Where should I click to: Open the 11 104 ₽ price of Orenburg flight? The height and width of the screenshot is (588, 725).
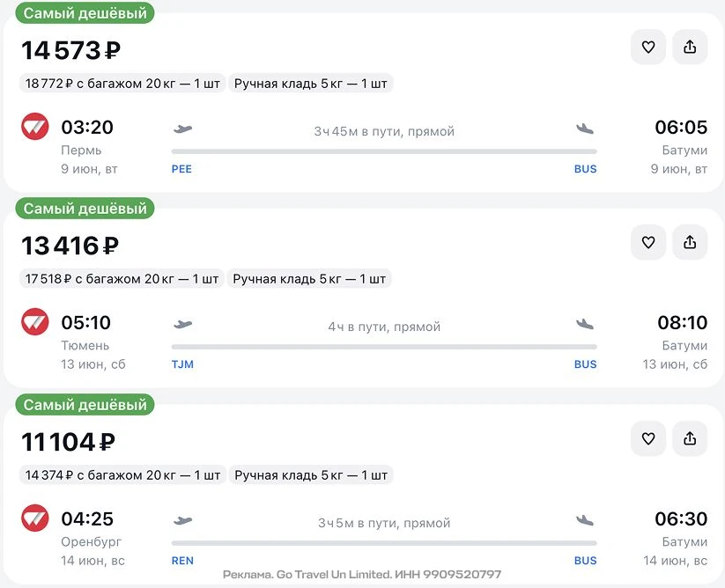[x=69, y=442]
